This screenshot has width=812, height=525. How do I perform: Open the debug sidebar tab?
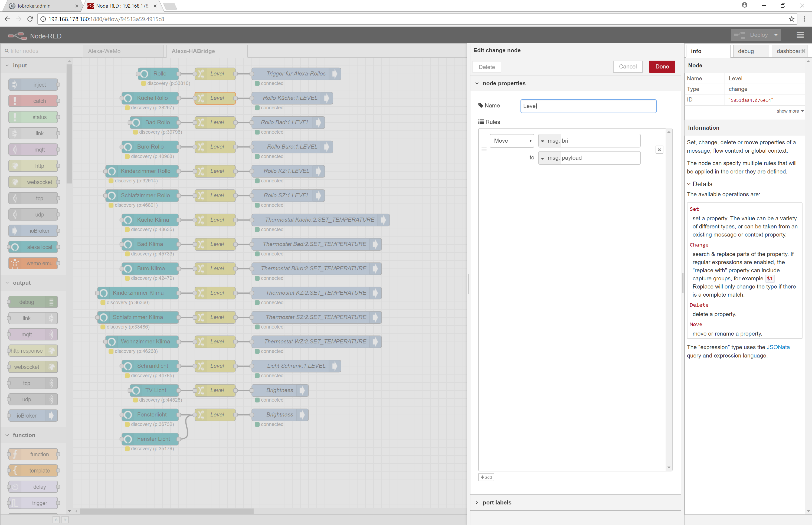click(751, 51)
